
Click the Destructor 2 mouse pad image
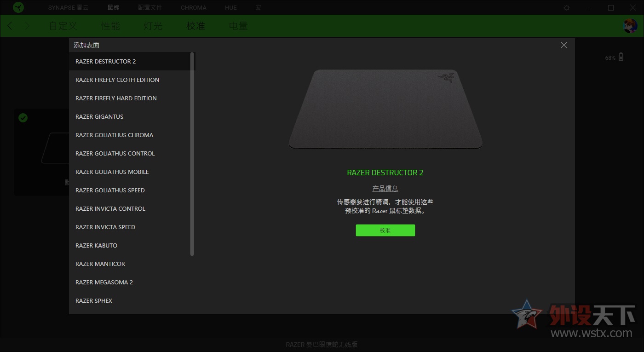tap(385, 109)
